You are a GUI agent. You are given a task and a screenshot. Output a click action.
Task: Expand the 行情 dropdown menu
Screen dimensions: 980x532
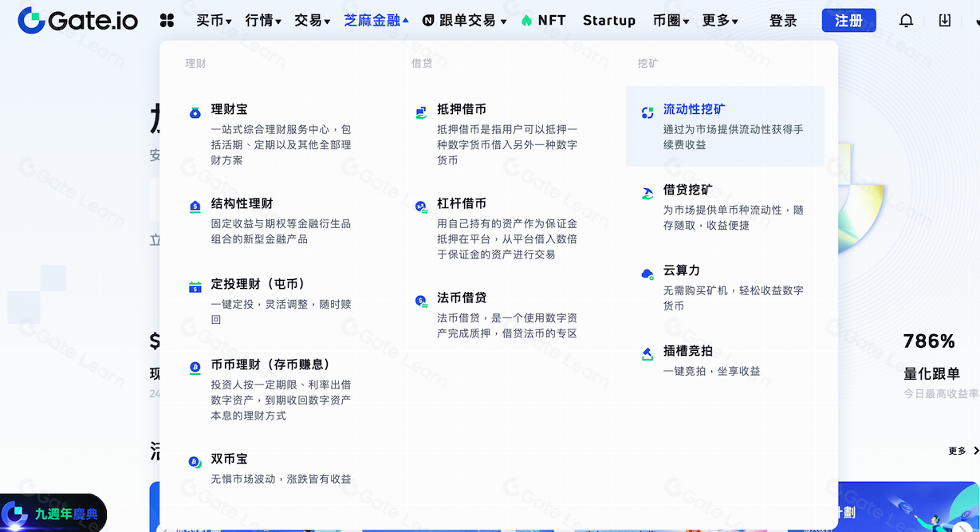[263, 21]
